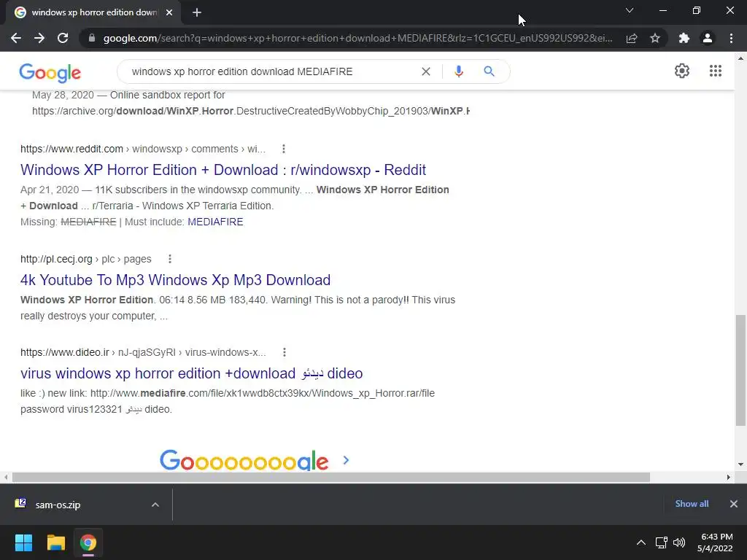This screenshot has height=560, width=747.
Task: Open the Windows Start menu
Action: (23, 542)
